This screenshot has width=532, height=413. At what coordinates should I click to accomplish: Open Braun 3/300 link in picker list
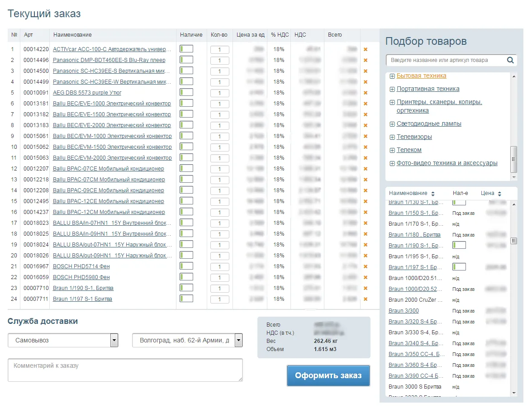click(x=404, y=310)
